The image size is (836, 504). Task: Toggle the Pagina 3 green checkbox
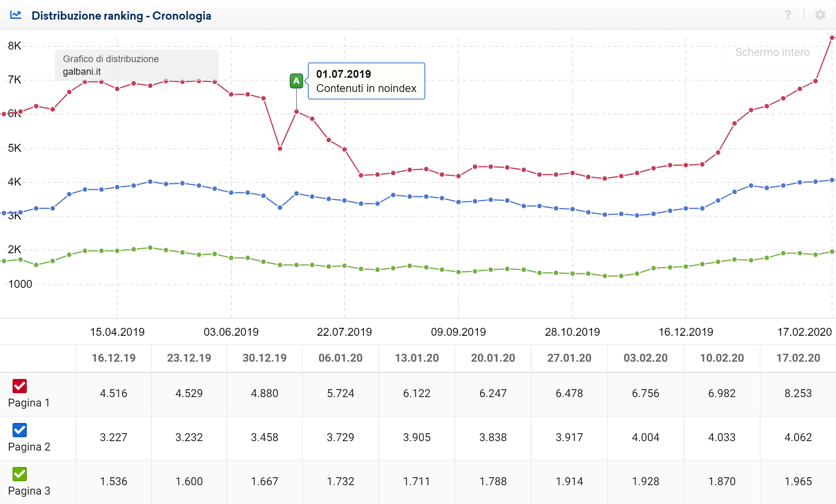click(20, 474)
